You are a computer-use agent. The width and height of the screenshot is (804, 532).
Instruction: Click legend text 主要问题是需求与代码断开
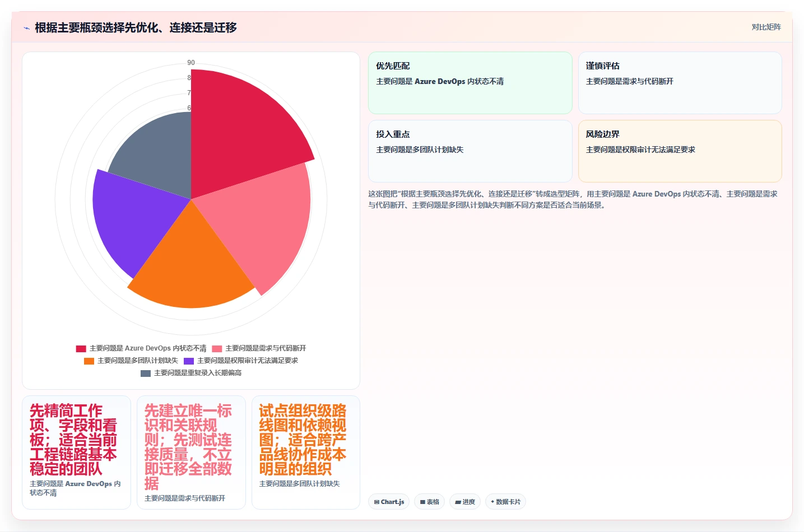(266, 348)
